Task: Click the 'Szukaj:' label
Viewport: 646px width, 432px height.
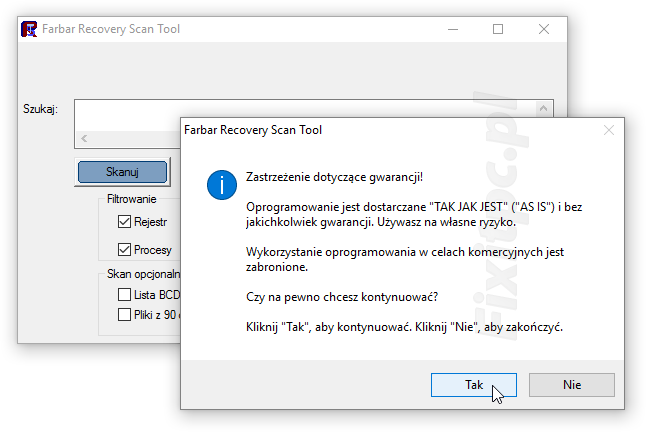Action: point(40,109)
